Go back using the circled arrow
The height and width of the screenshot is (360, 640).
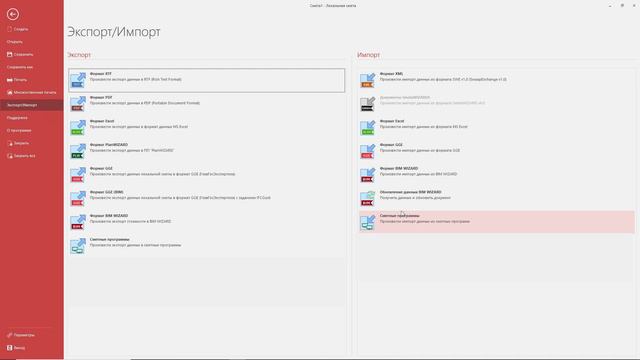pyautogui.click(x=13, y=14)
